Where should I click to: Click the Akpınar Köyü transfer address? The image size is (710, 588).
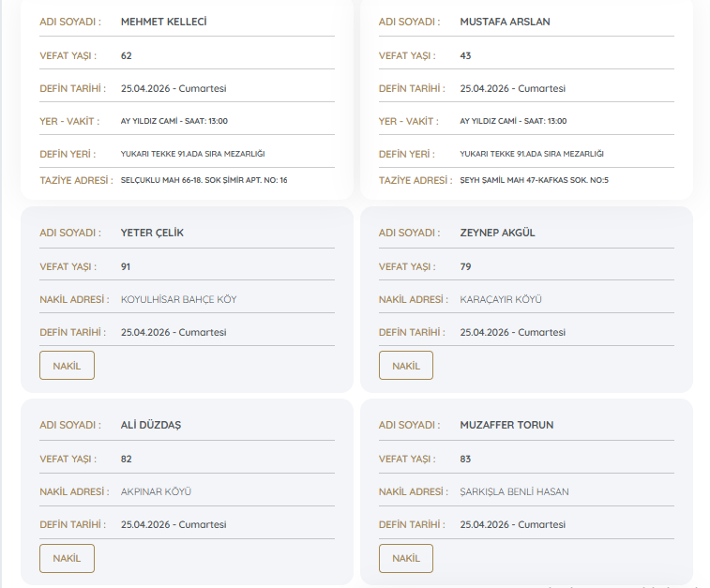[156, 491]
